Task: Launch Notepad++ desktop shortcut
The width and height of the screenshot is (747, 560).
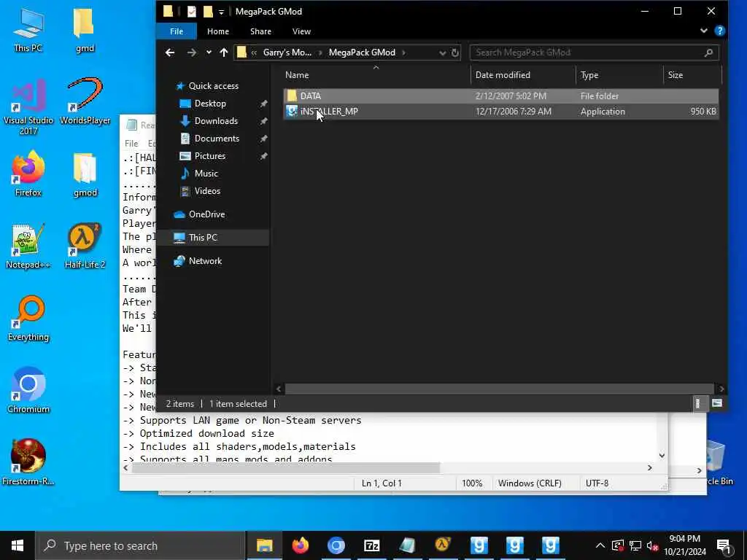Action: [28, 246]
